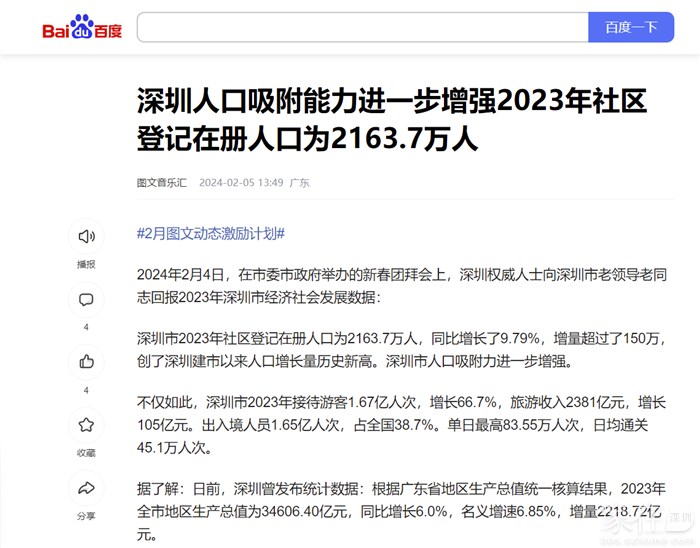
Task: Click the 播报 label under the speaker
Action: (86, 264)
